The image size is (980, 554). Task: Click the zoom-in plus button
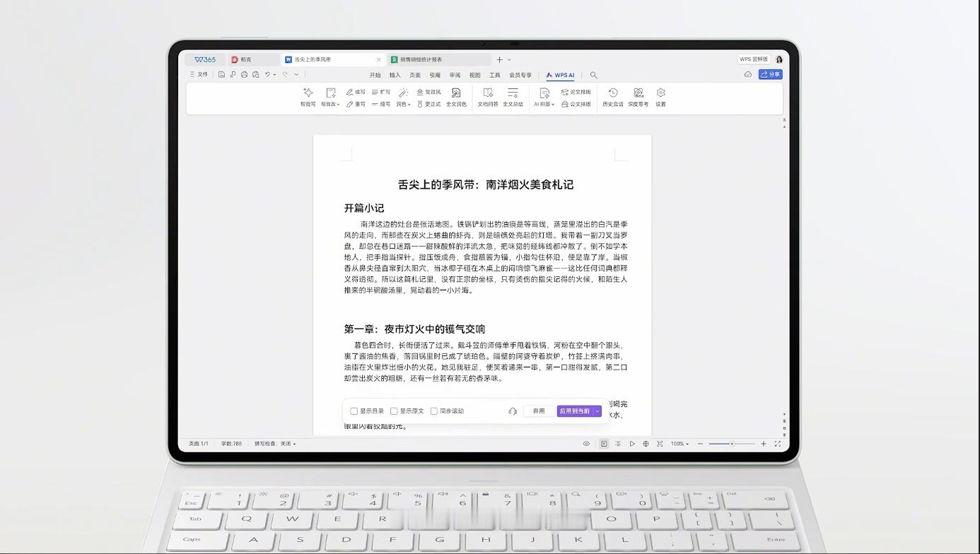[x=764, y=444]
